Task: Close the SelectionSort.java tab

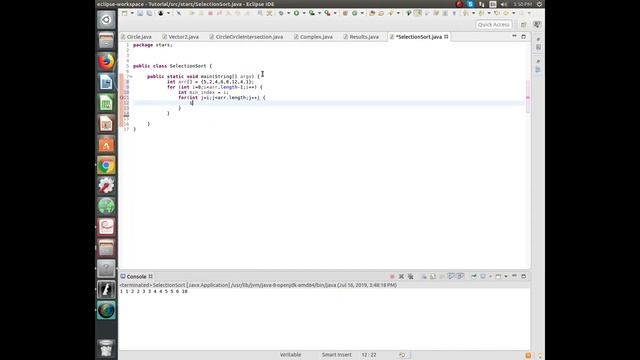Action: click(446, 37)
